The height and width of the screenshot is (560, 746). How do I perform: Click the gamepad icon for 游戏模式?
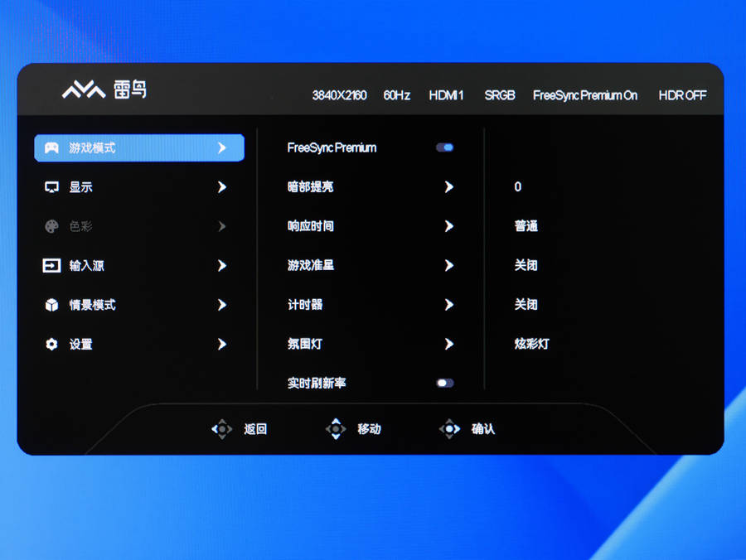(51, 148)
